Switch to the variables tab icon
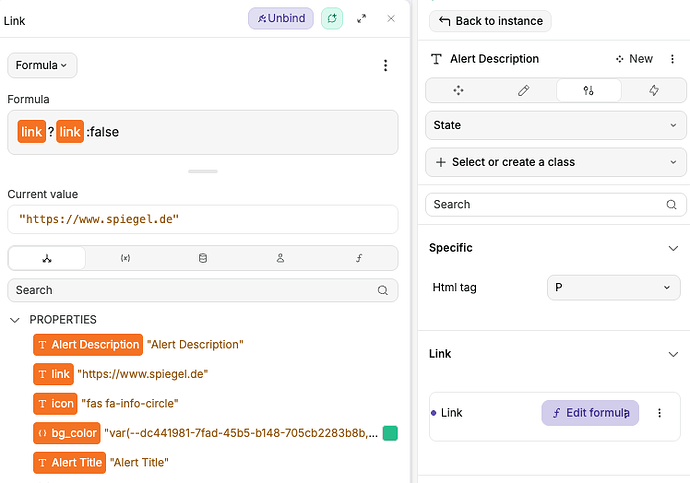690x483 pixels. click(125, 258)
